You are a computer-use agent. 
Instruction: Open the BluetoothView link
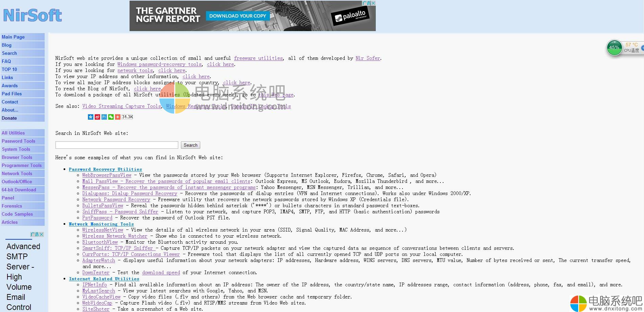[100, 242]
